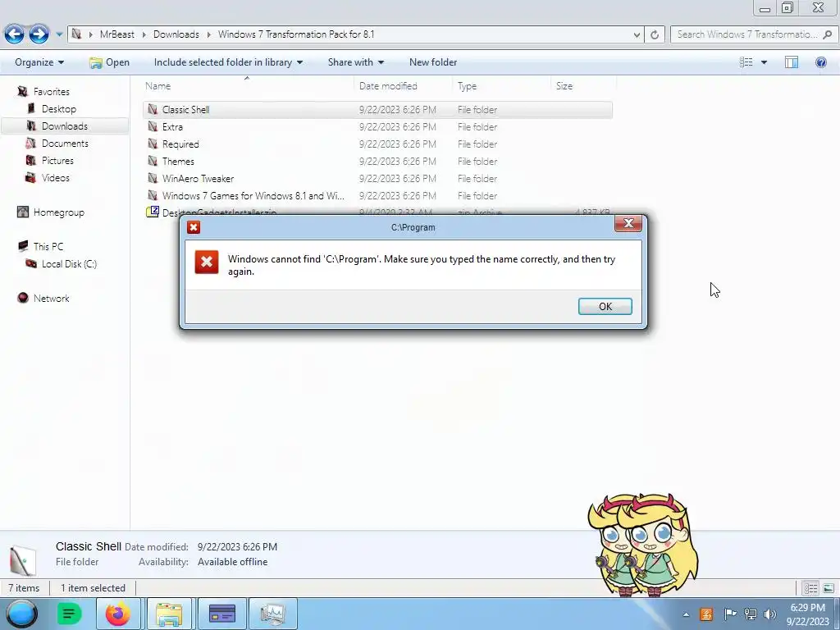The width and height of the screenshot is (840, 630).
Task: Select the Required folder
Action: (377, 144)
